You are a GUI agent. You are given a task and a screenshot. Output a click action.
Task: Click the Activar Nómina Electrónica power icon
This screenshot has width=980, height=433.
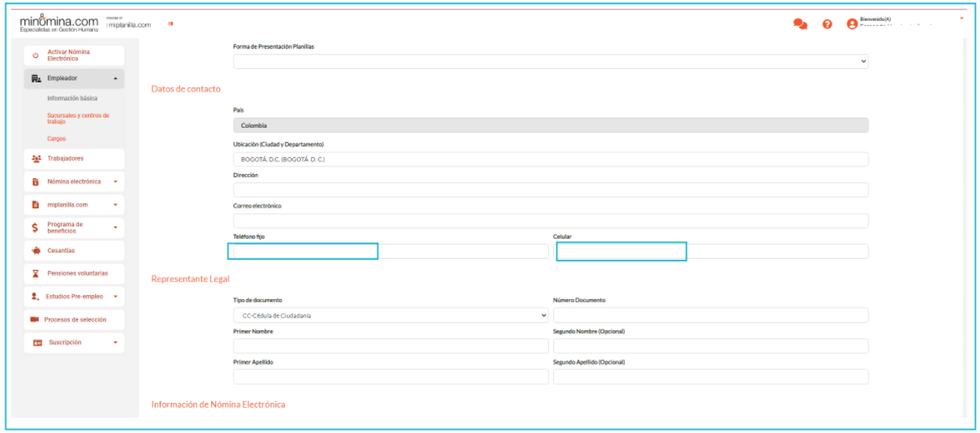tap(35, 55)
